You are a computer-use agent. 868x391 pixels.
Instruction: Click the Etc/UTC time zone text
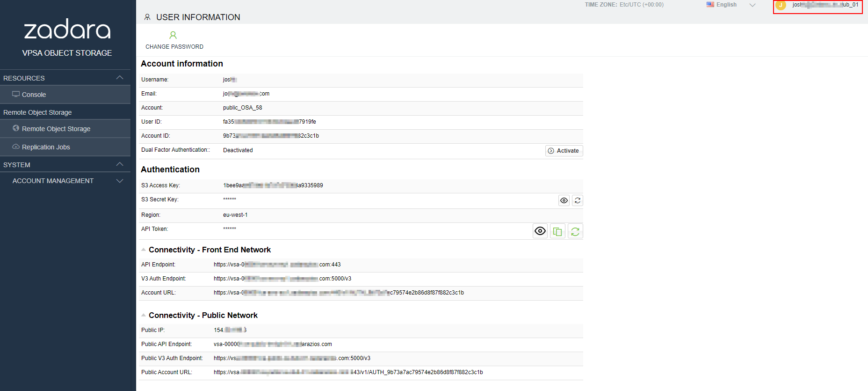(x=641, y=5)
